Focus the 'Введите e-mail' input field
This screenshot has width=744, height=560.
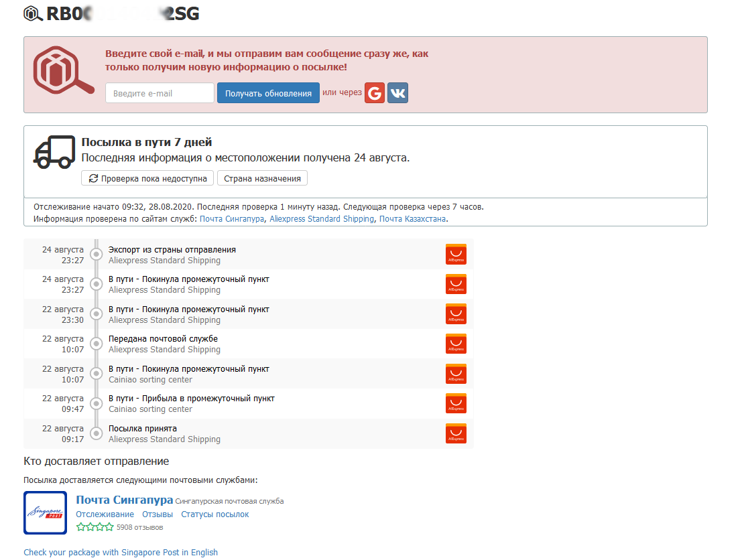click(160, 93)
